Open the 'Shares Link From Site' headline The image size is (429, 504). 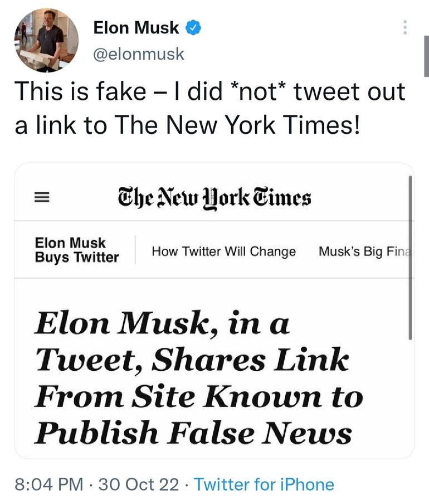tap(192, 361)
